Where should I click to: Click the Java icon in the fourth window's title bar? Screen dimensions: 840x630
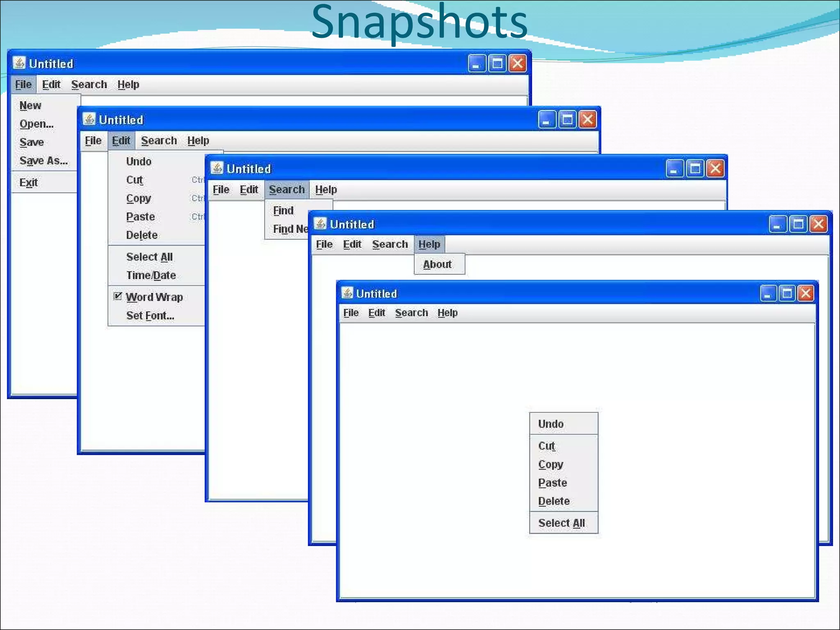(320, 224)
